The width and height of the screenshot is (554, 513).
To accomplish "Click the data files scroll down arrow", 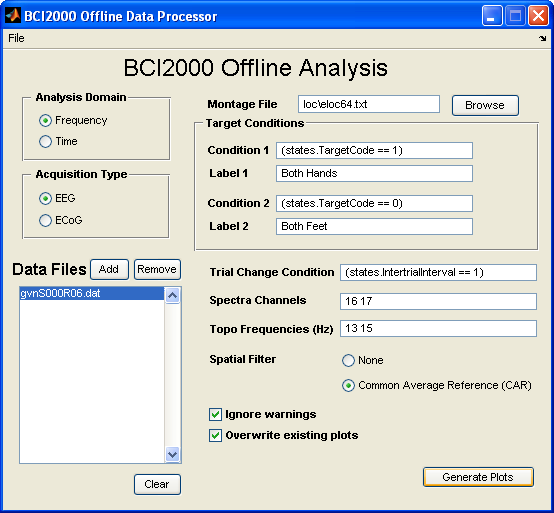I will point(172,454).
